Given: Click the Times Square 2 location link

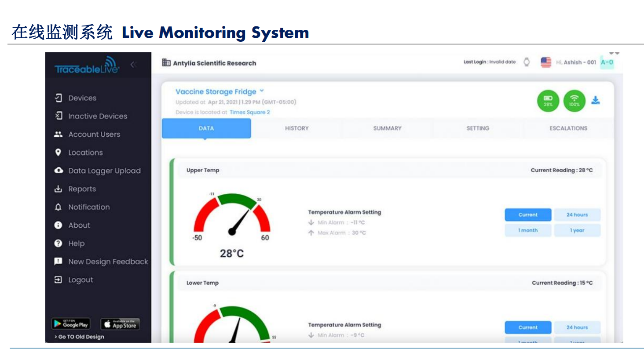Looking at the screenshot, I should point(249,112).
